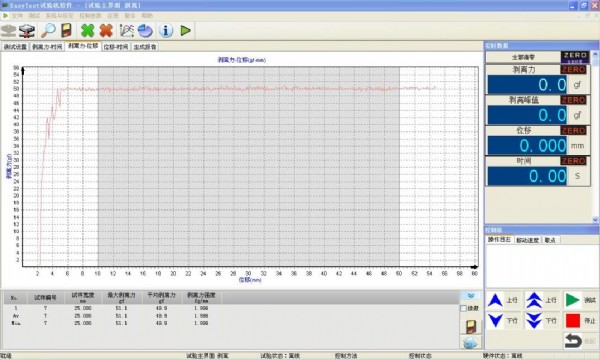Click the green play arrow in top toolbar
The image size is (600, 360).
click(x=186, y=31)
